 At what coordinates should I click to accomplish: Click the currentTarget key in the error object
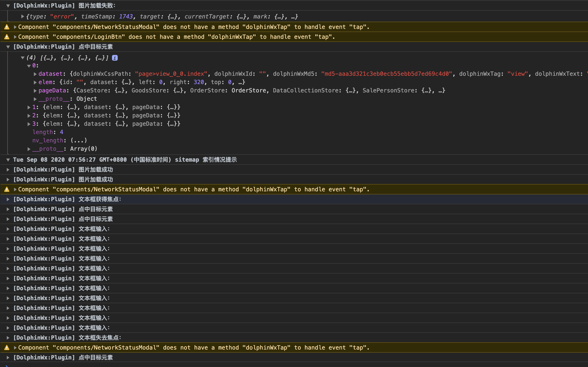207,17
